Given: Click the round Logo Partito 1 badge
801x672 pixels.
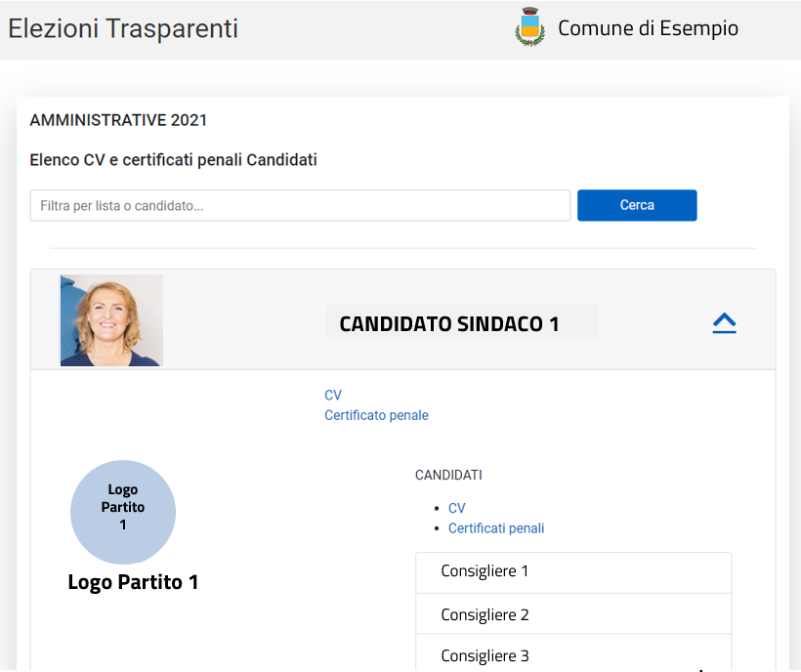Looking at the screenshot, I should tap(123, 512).
